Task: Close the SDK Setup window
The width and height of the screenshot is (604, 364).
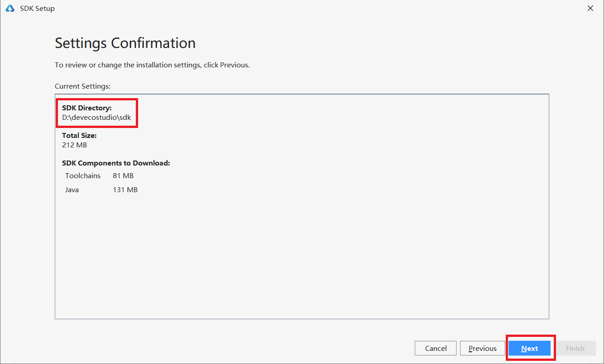Action: point(590,8)
